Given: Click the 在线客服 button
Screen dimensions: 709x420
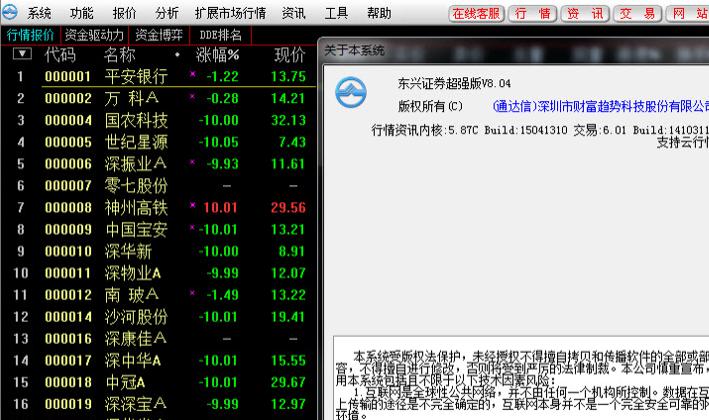Looking at the screenshot, I should [477, 14].
